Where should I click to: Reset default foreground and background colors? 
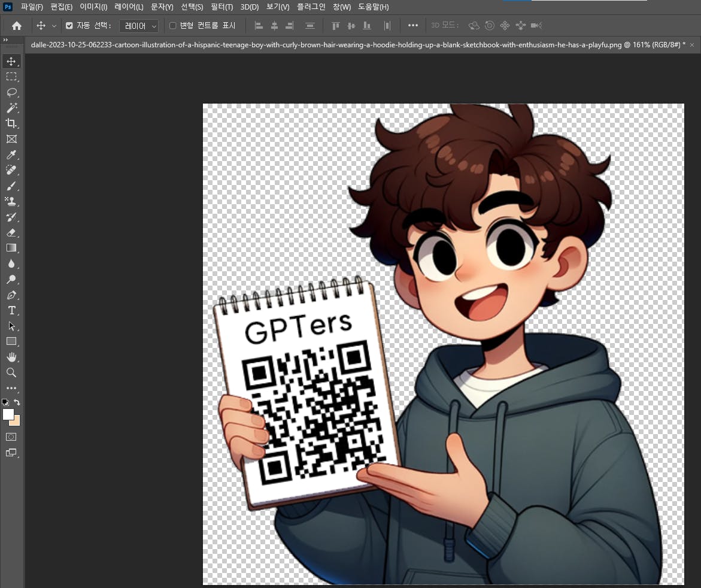pyautogui.click(x=5, y=402)
